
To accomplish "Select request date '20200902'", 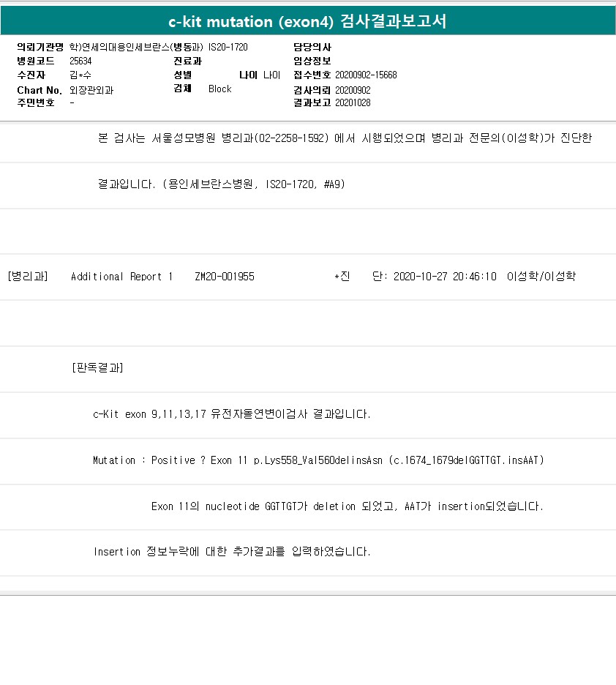I will point(353,90).
